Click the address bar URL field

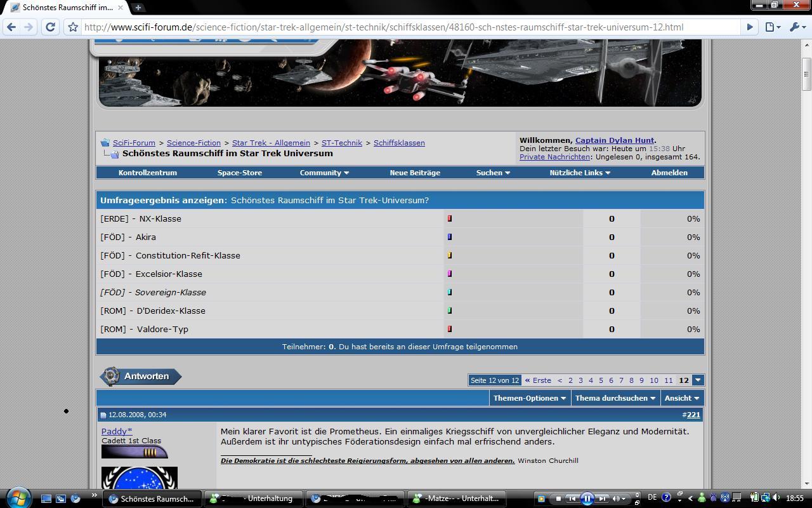click(406, 27)
